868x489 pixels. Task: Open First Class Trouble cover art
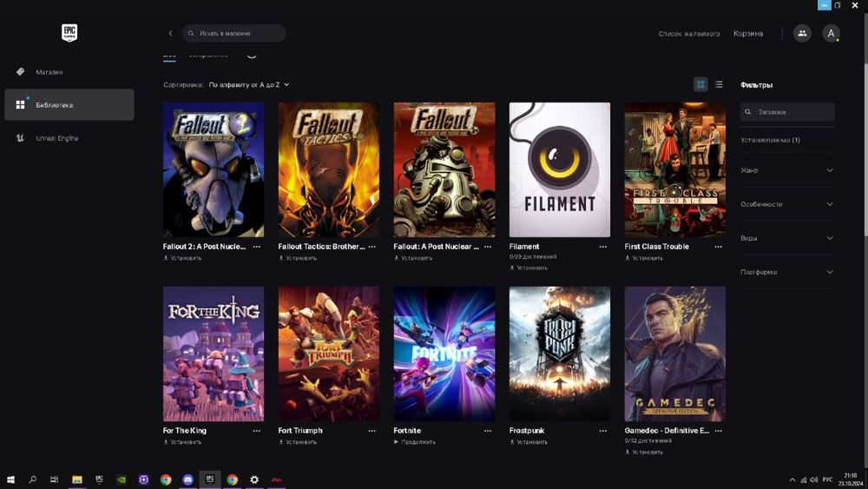(674, 169)
